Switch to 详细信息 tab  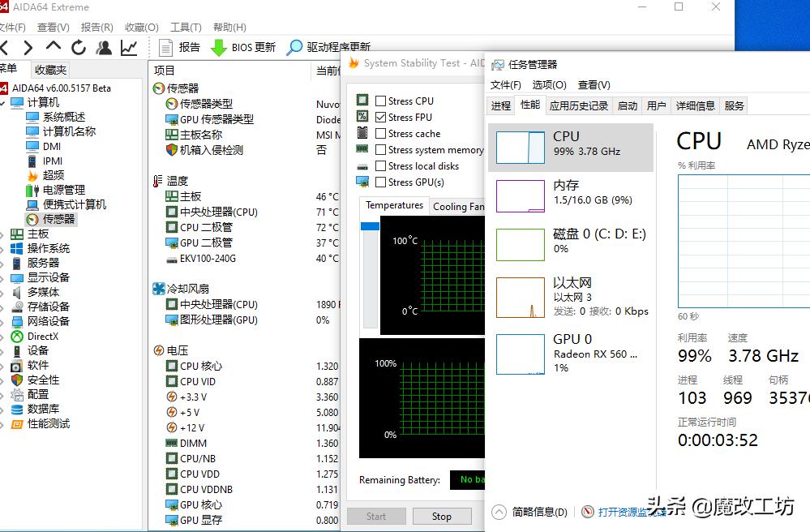point(696,106)
